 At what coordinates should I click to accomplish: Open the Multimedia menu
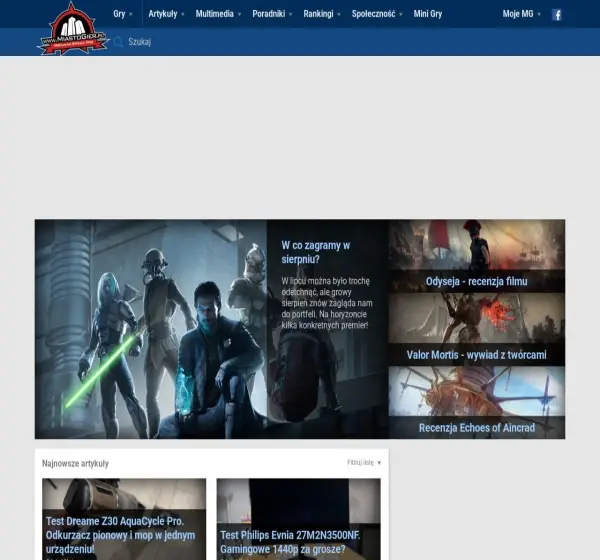214,14
